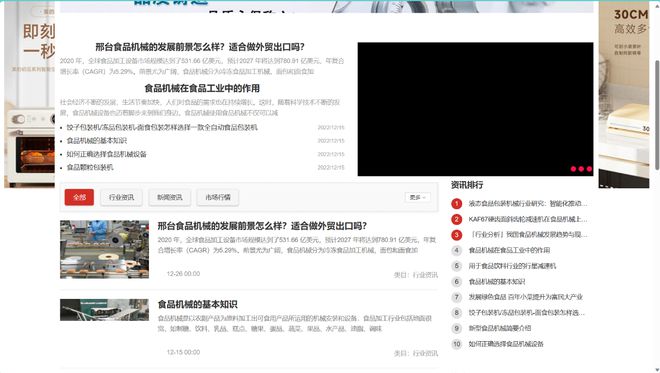Switch to the 行业资讯 tab
The height and width of the screenshot is (373, 660).
121,197
